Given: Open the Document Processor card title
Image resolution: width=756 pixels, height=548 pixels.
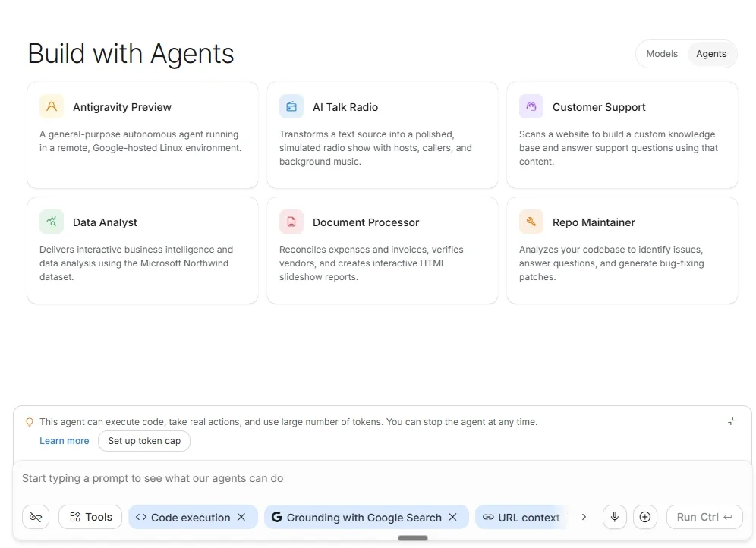Looking at the screenshot, I should click(366, 222).
